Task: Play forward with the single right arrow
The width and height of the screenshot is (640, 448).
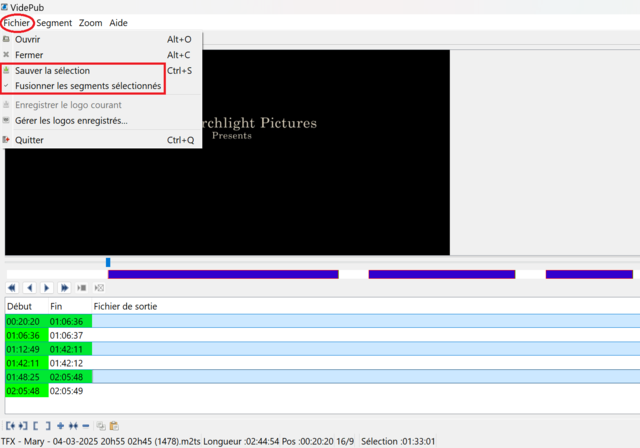Action: coord(47,288)
